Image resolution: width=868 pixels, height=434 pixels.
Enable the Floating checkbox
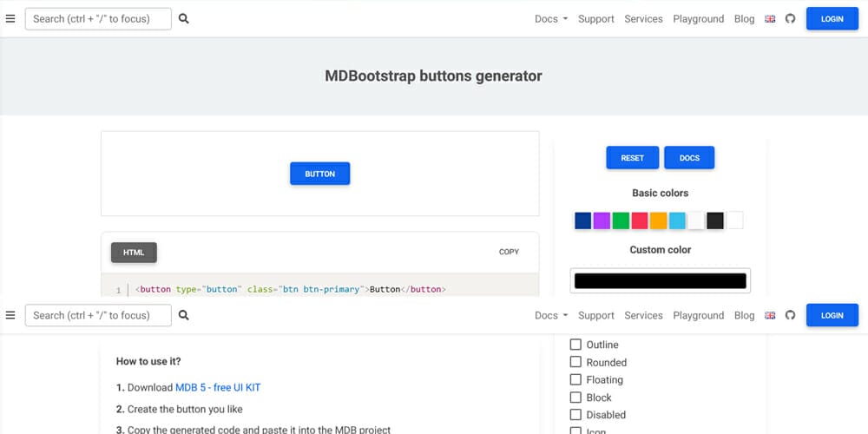click(x=575, y=380)
